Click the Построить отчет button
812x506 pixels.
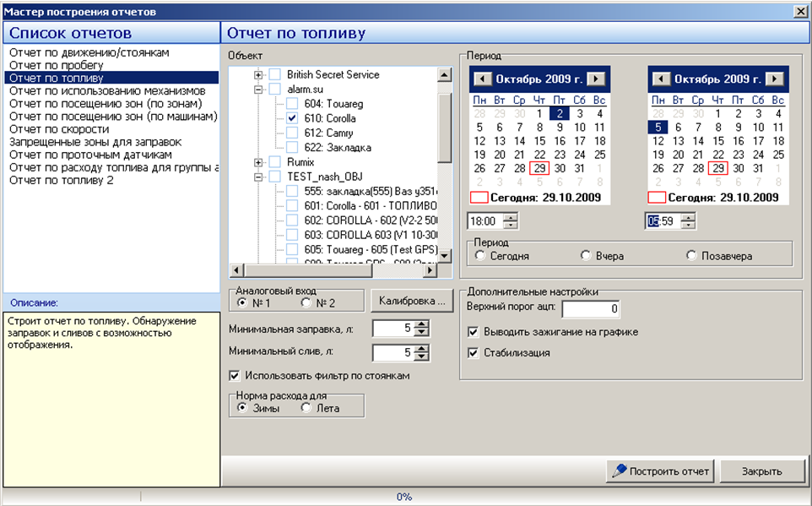click(x=660, y=471)
